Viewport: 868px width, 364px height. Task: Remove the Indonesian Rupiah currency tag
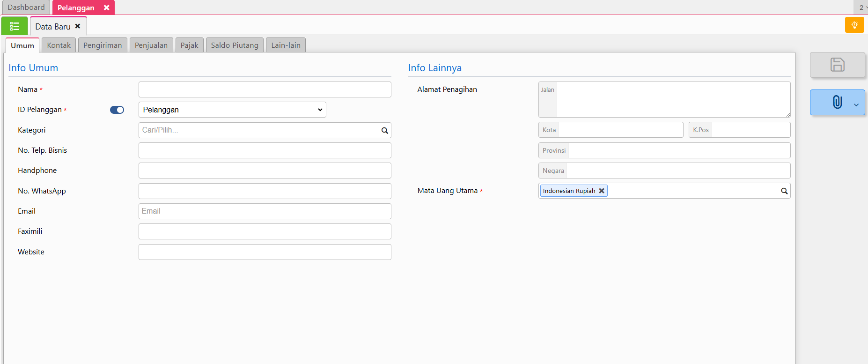coord(602,191)
